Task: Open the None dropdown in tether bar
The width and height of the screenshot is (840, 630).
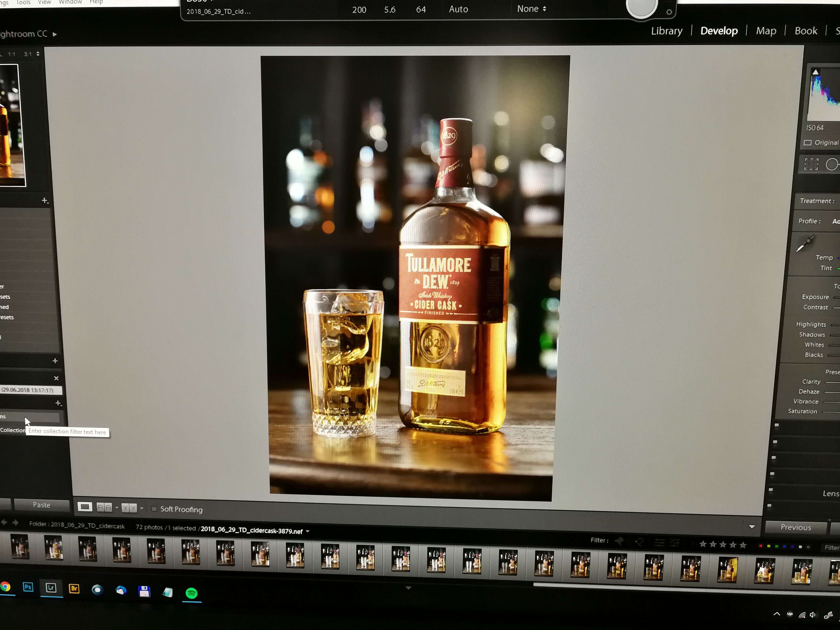Action: tap(532, 9)
